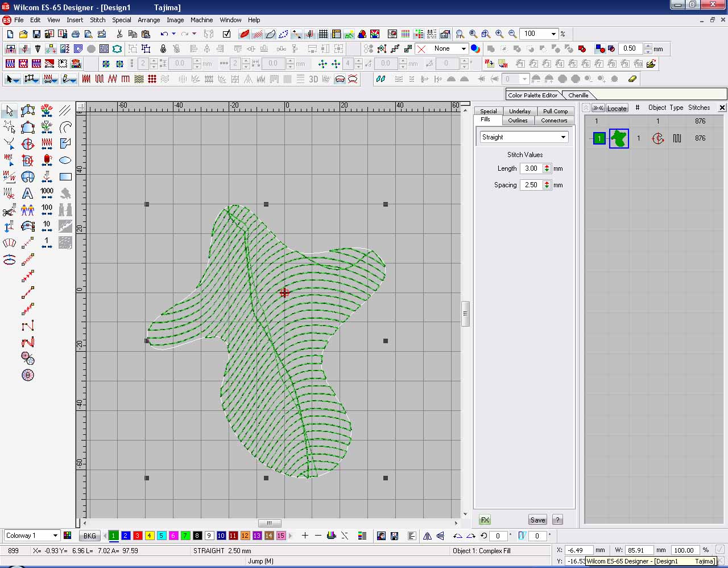The image size is (728, 568).
Task: Open the Straight fill type dropdown
Action: 563,137
